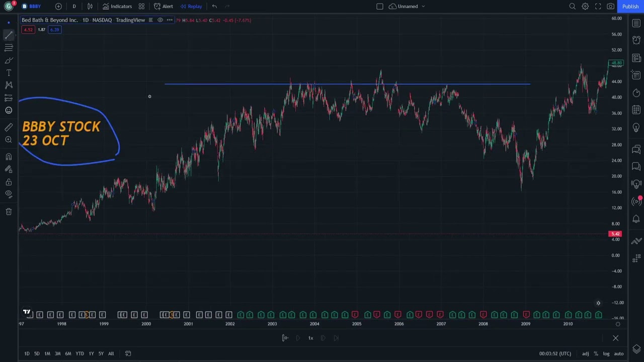Open the prediction and measurement tools
644x362 pixels.
(x=9, y=98)
